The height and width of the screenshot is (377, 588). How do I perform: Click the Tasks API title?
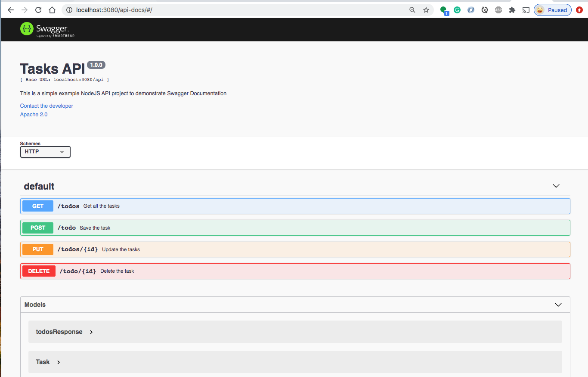pyautogui.click(x=53, y=69)
